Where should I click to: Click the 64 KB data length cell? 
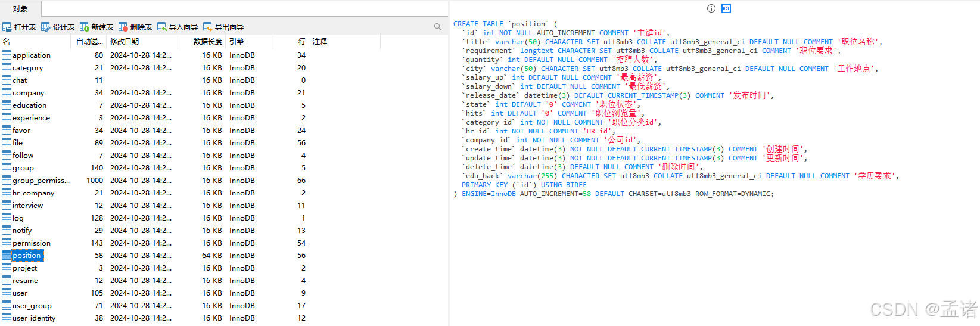click(211, 255)
